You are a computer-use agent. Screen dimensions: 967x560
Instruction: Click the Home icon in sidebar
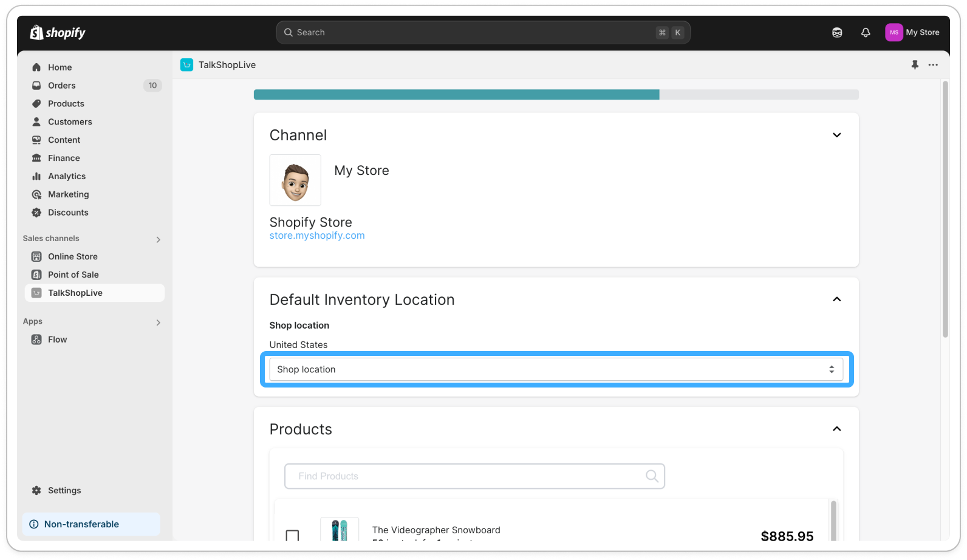pos(36,67)
